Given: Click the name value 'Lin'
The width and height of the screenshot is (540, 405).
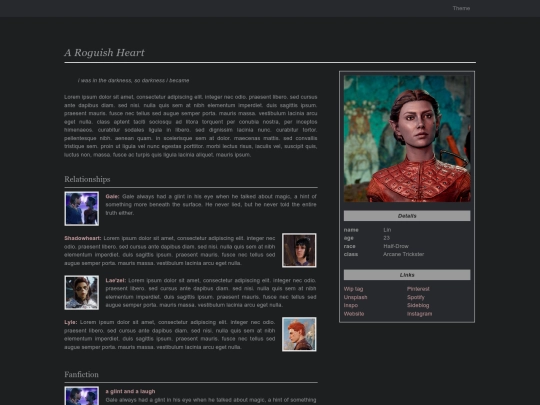Looking at the screenshot, I should tap(387, 230).
